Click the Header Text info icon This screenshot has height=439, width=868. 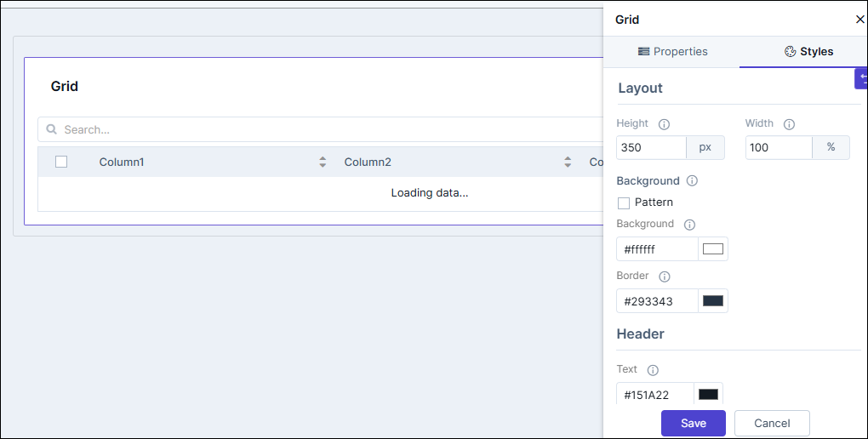pos(653,370)
